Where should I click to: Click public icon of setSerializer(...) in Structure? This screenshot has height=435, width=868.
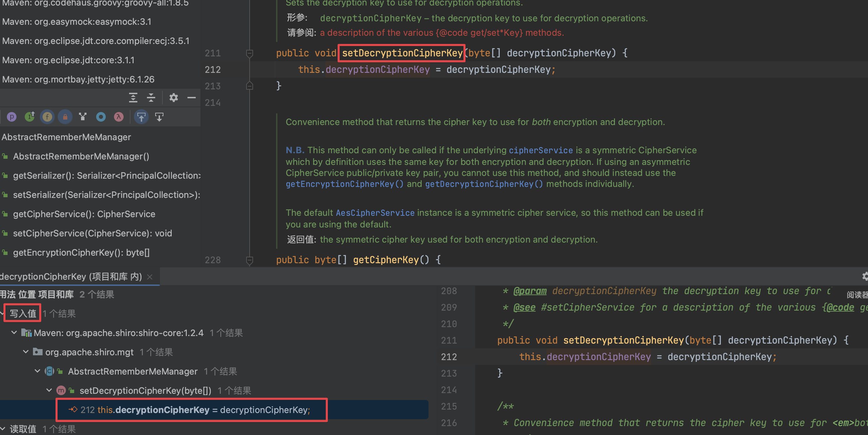coord(5,195)
